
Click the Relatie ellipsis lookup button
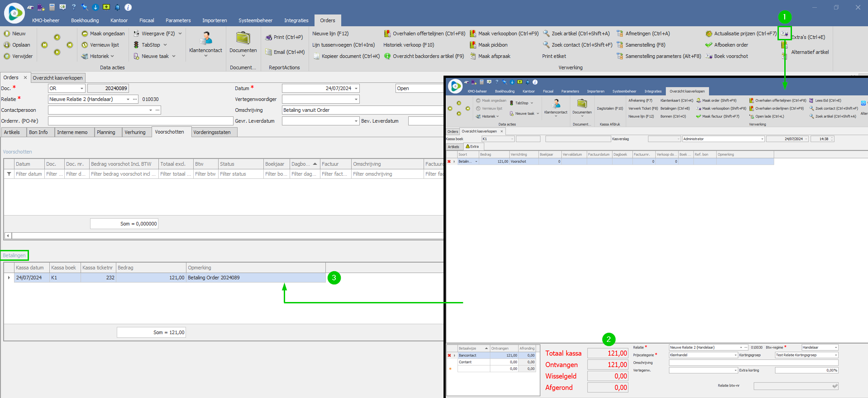pyautogui.click(x=135, y=99)
